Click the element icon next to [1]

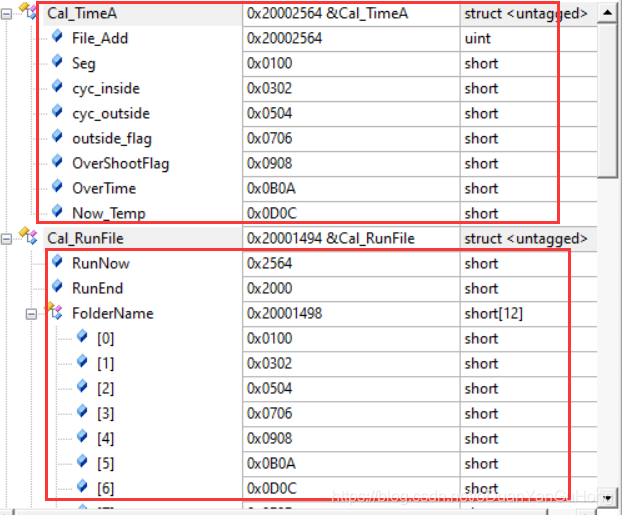point(82,361)
